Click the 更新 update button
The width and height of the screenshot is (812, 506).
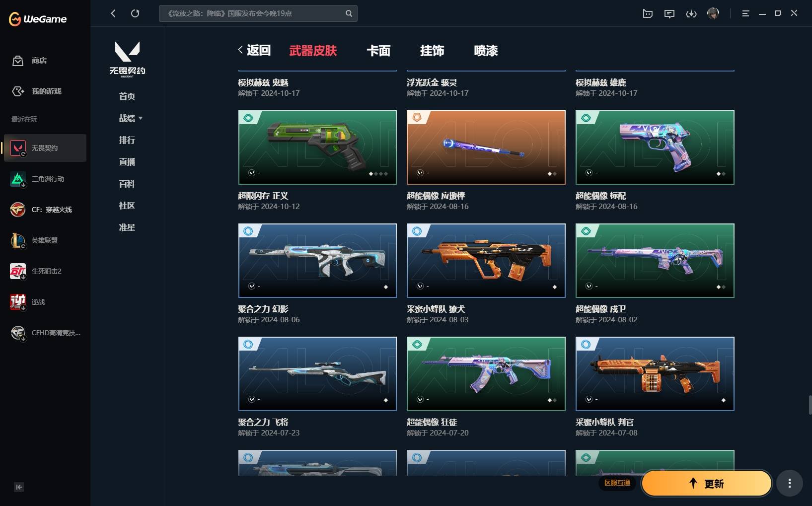click(707, 483)
